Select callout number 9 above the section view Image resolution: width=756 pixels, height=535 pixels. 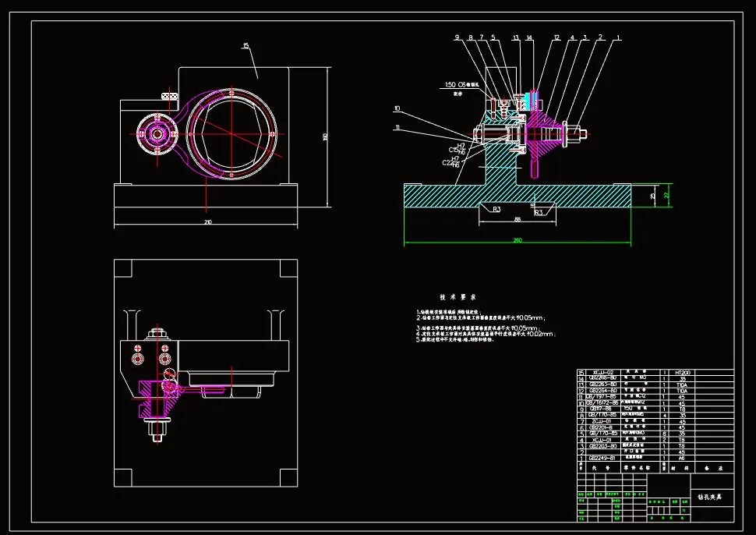457,37
